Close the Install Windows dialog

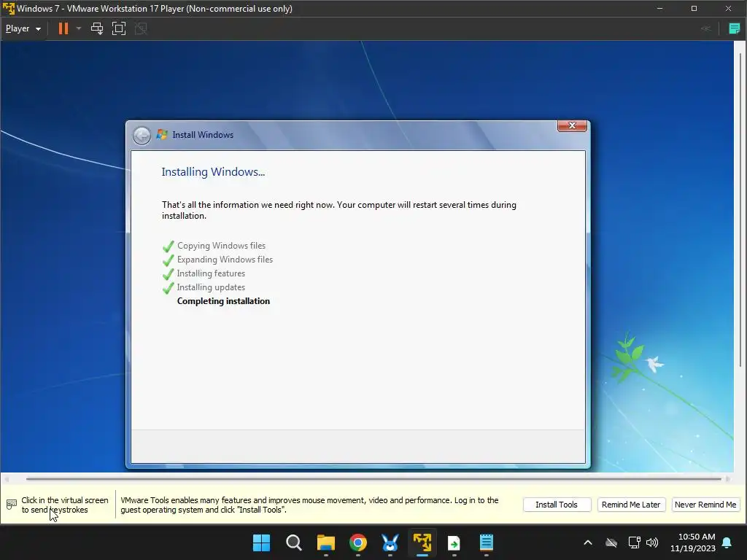572,125
